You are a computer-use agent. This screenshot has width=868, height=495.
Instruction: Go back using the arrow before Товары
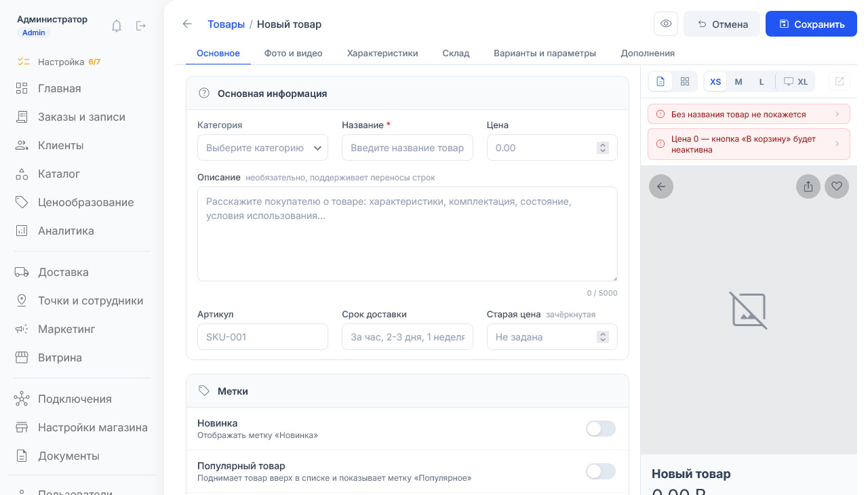187,24
